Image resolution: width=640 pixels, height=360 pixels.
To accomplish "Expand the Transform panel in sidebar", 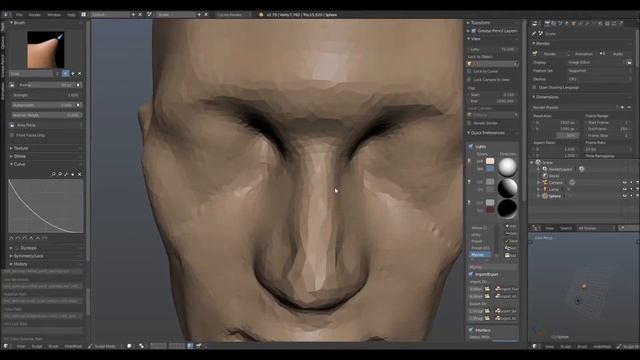I will click(479, 23).
